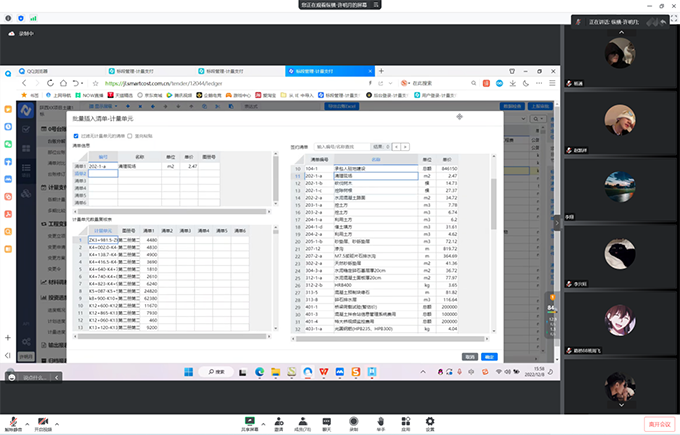Screen dimensions: 680x435
Task: Click the move/expand icon in dialog header
Action: [x=458, y=117]
